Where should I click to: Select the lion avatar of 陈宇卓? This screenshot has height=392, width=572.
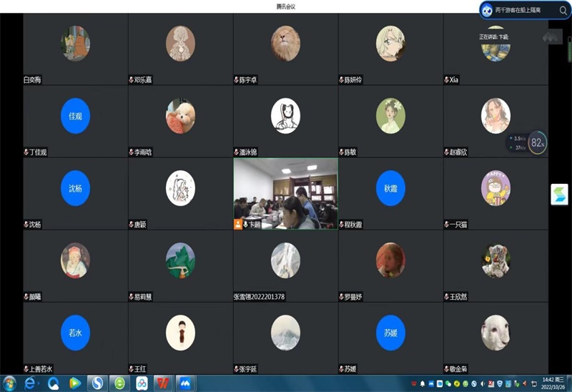(285, 43)
